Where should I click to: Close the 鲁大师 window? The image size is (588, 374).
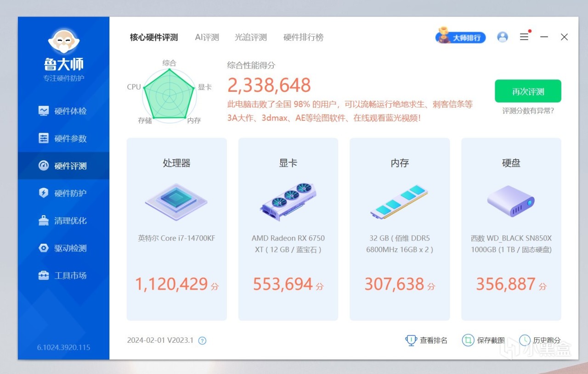pos(565,37)
